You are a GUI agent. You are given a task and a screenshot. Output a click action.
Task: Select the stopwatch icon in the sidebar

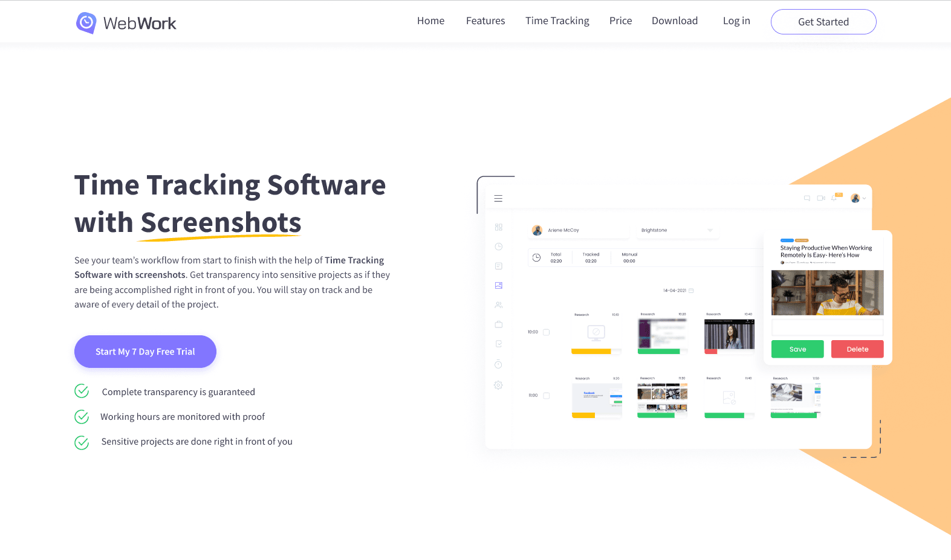(x=498, y=364)
